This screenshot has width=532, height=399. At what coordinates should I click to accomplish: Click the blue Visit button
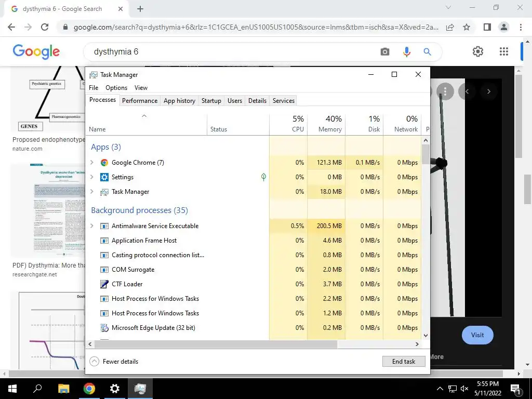click(477, 335)
